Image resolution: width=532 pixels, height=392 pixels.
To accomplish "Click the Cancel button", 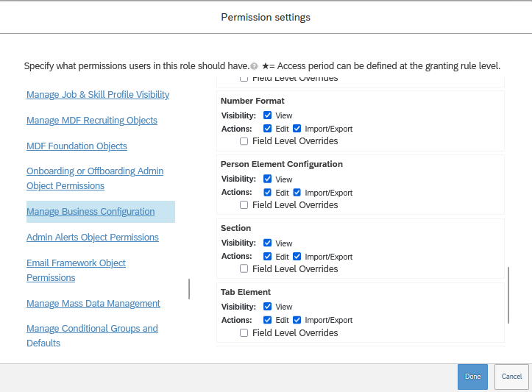I will click(x=511, y=377).
